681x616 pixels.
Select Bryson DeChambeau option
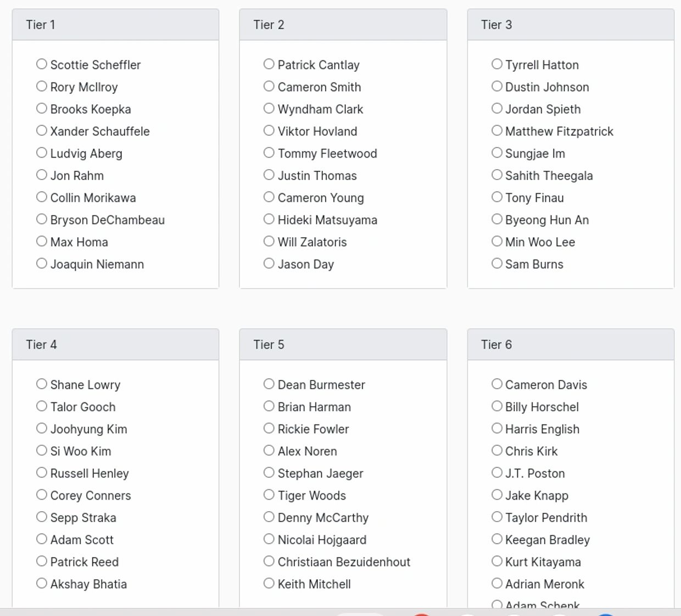tap(42, 219)
